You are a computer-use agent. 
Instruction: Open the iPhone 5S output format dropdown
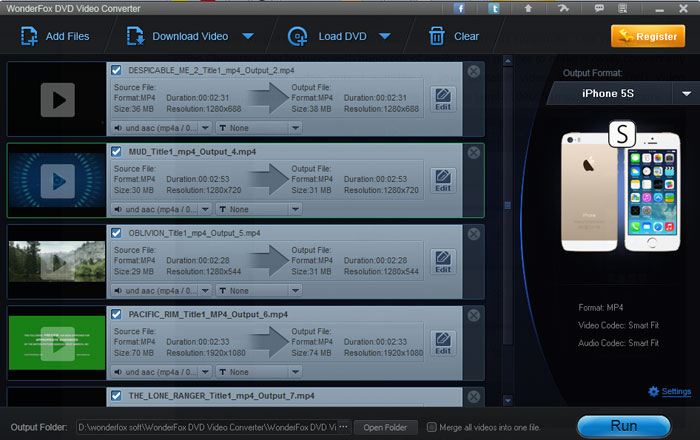pos(687,93)
